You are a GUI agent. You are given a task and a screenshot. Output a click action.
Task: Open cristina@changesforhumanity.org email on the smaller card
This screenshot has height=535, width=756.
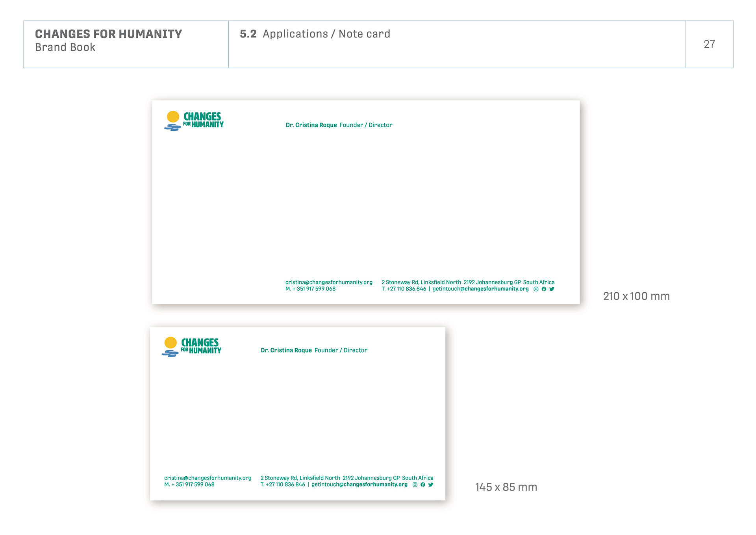[x=208, y=478]
